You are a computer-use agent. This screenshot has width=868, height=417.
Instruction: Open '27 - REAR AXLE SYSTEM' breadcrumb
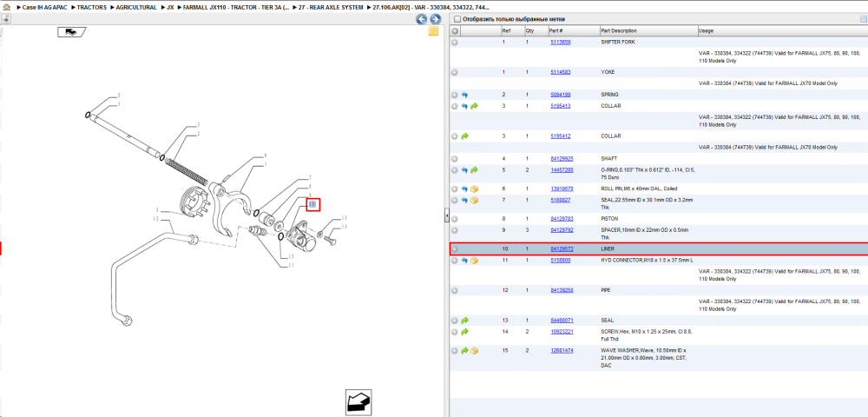click(331, 7)
